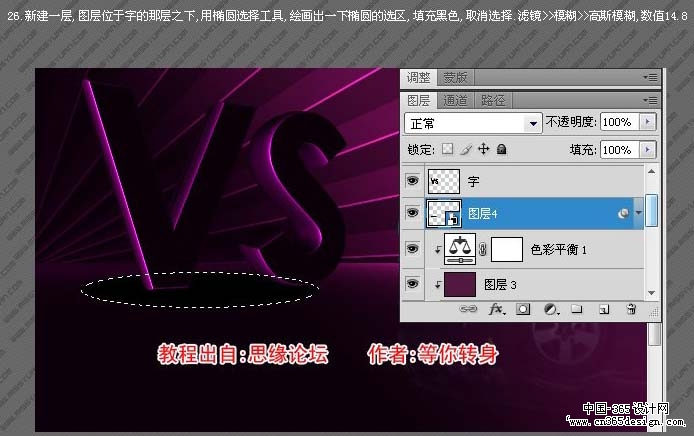
Task: Open the 图层 panel options menu icon
Action: [651, 100]
